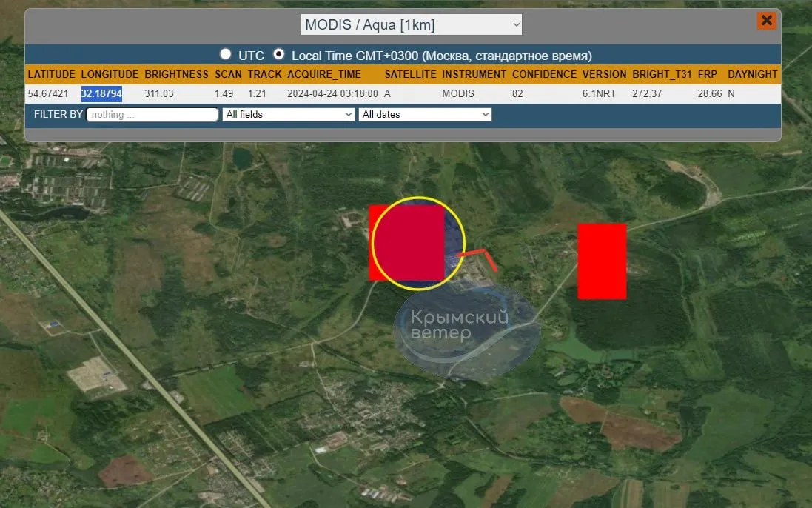This screenshot has height=508, width=812.
Task: Click the filter by text input
Action: click(x=152, y=114)
